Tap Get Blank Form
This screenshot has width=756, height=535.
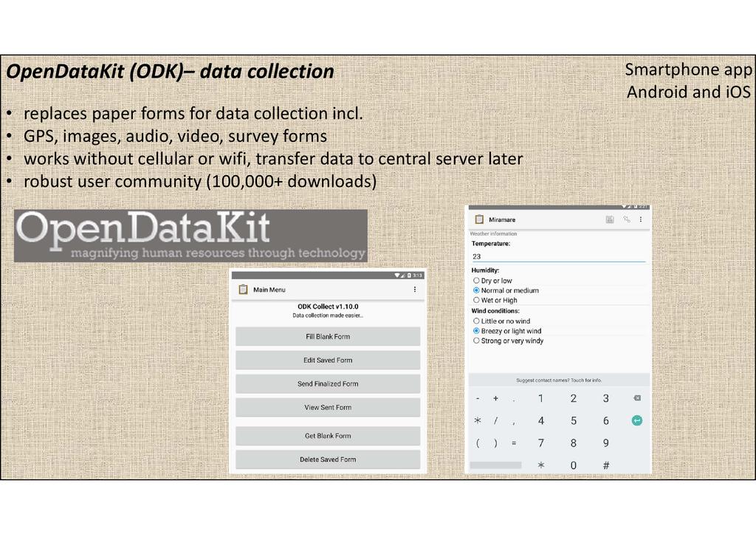[328, 436]
